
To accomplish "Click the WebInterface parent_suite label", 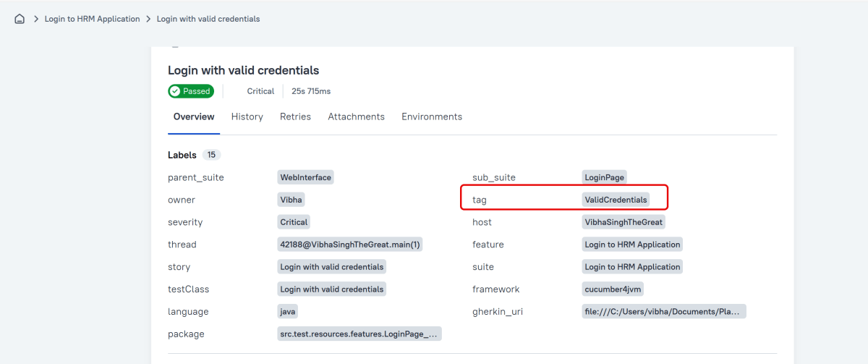I will point(305,177).
